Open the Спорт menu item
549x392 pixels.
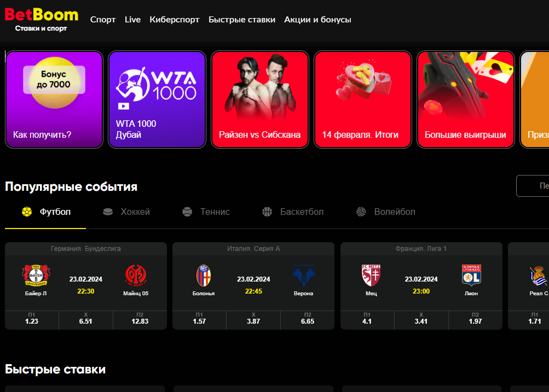click(103, 20)
